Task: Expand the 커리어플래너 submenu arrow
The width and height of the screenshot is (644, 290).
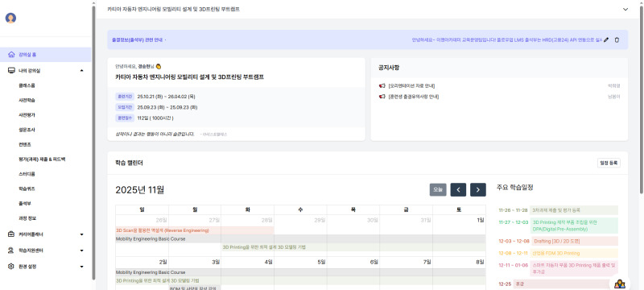Action: point(82,234)
